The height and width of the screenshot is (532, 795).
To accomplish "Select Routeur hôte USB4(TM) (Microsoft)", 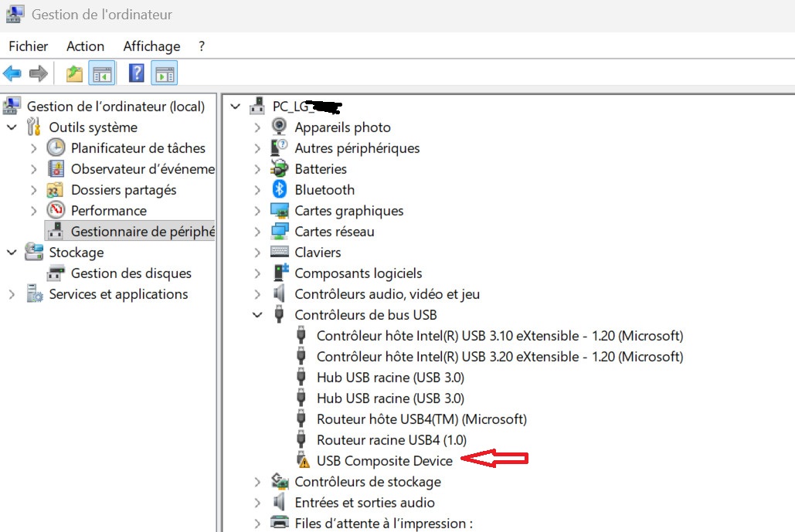I will click(421, 419).
